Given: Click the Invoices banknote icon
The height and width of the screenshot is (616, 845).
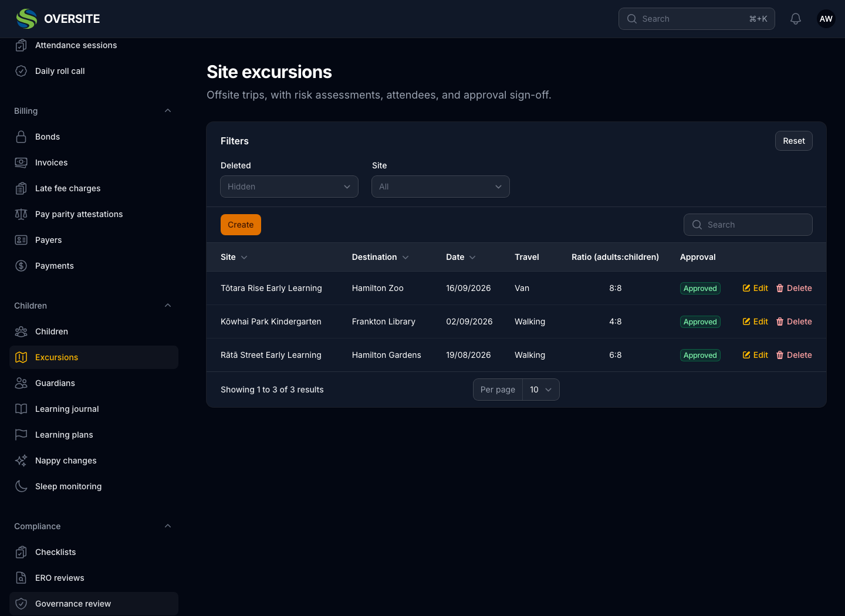Looking at the screenshot, I should (21, 163).
